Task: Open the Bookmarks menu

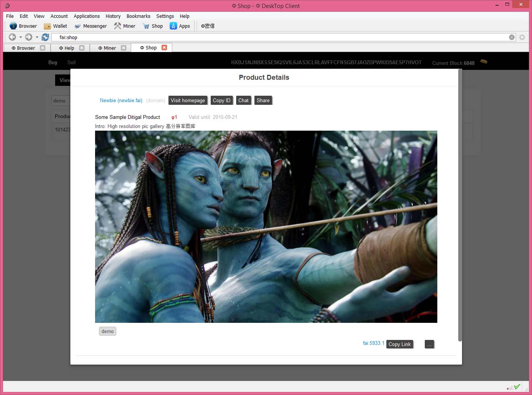Action: [138, 16]
